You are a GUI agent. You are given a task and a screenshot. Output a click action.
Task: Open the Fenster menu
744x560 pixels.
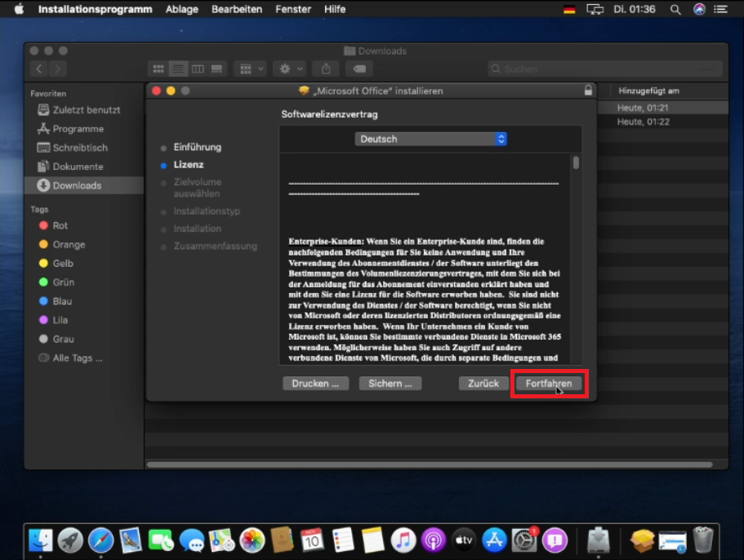[x=293, y=9]
